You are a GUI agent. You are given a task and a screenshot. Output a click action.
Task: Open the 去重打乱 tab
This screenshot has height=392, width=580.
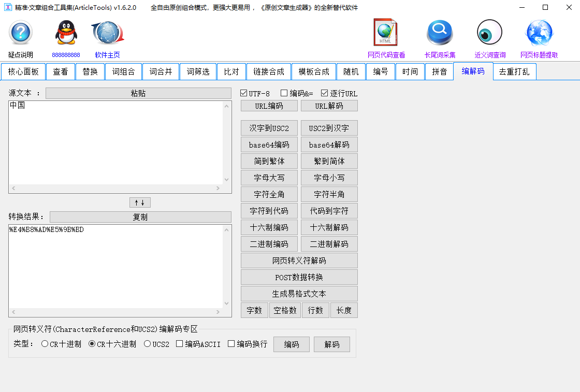tap(514, 71)
